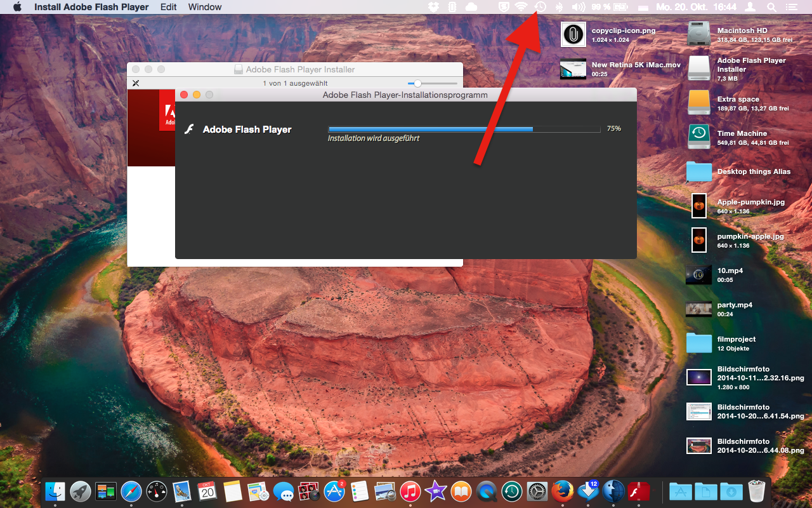Click the Adobe Flash Player heading
The image size is (812, 508).
coord(247,130)
